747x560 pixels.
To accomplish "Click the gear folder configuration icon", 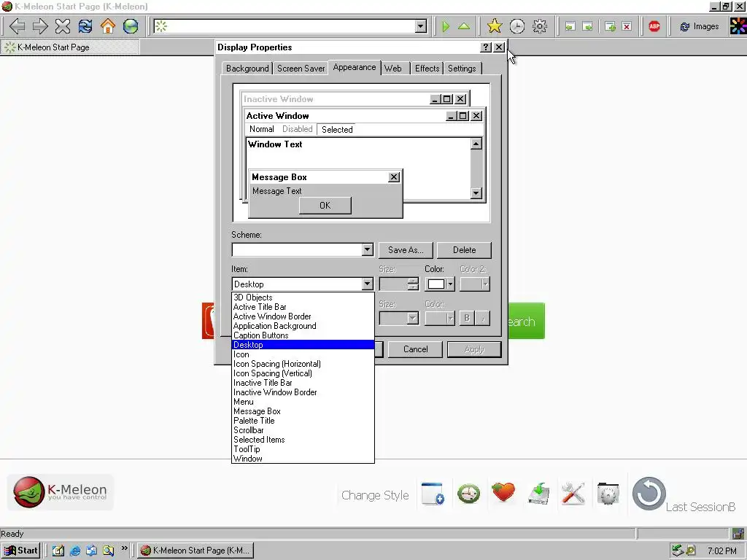I will point(608,494).
